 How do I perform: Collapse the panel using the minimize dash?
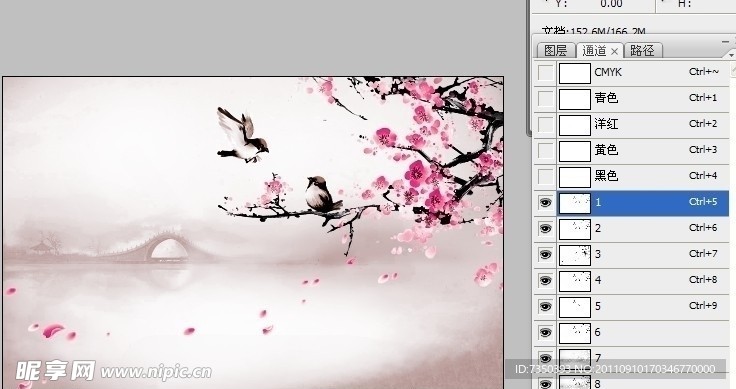click(x=726, y=42)
